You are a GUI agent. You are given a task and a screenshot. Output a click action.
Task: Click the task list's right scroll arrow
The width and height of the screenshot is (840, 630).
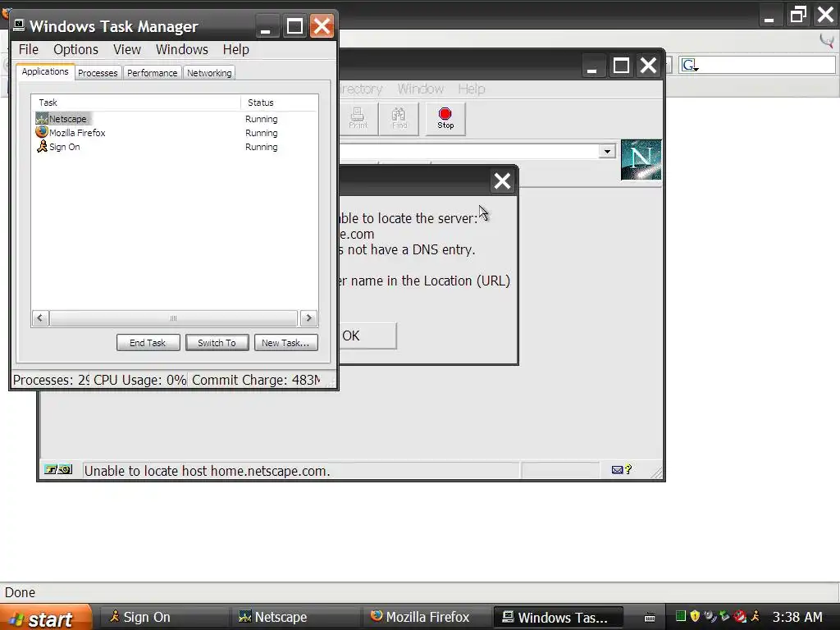pyautogui.click(x=308, y=318)
